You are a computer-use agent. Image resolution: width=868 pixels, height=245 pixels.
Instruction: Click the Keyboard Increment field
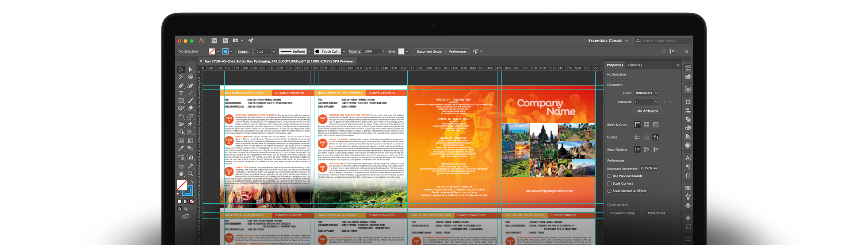pos(649,168)
